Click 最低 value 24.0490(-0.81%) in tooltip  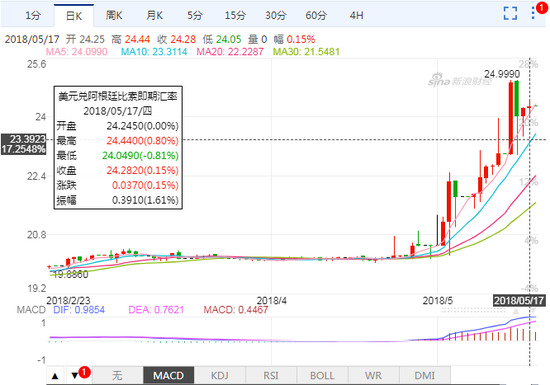point(140,155)
